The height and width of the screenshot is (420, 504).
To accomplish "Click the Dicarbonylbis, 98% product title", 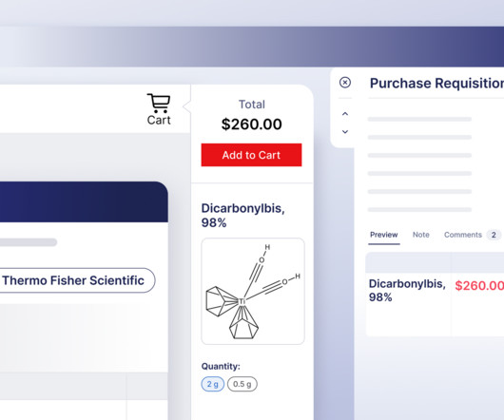I will [x=243, y=215].
